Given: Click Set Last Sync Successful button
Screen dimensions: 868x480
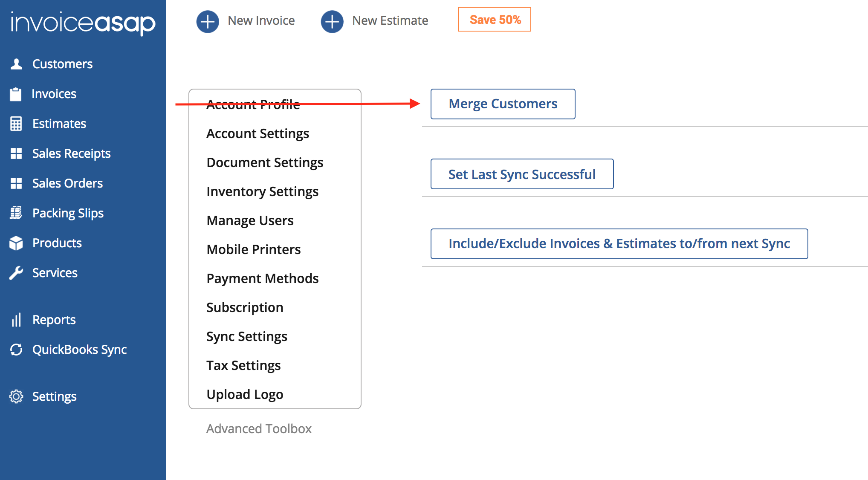Looking at the screenshot, I should click(x=522, y=174).
